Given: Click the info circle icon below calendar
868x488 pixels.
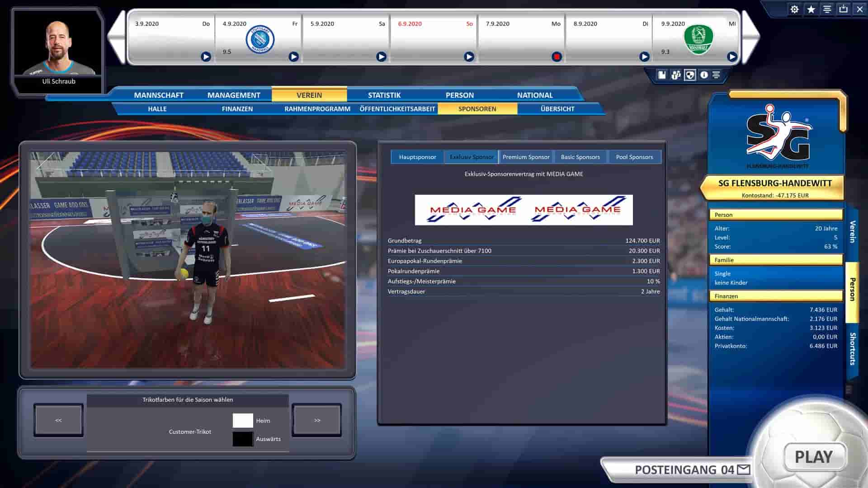Looking at the screenshot, I should (x=704, y=75).
